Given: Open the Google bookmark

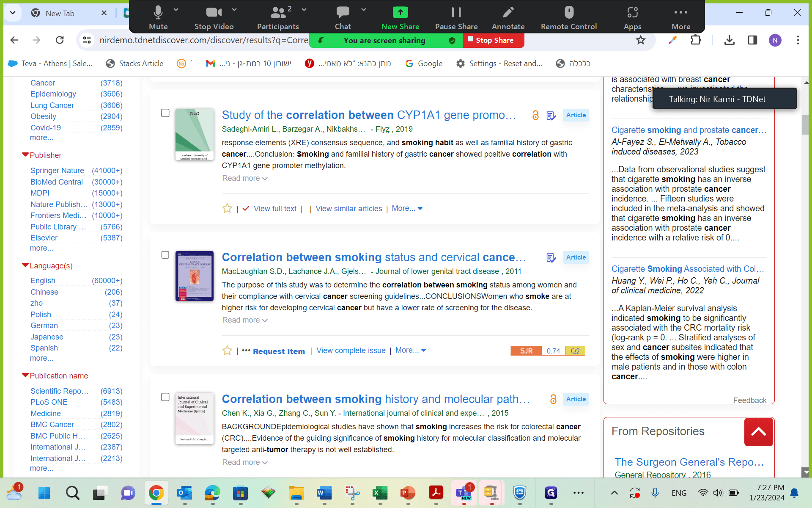Looking at the screenshot, I should click(424, 63).
